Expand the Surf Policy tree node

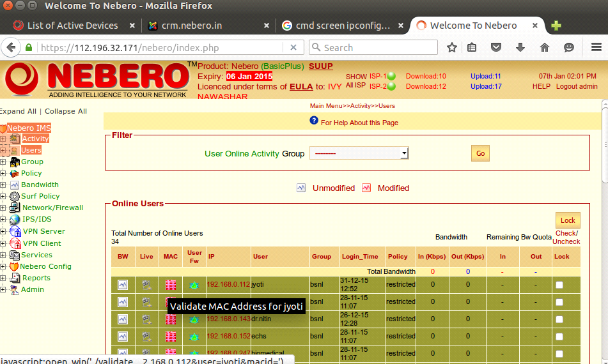3,196
